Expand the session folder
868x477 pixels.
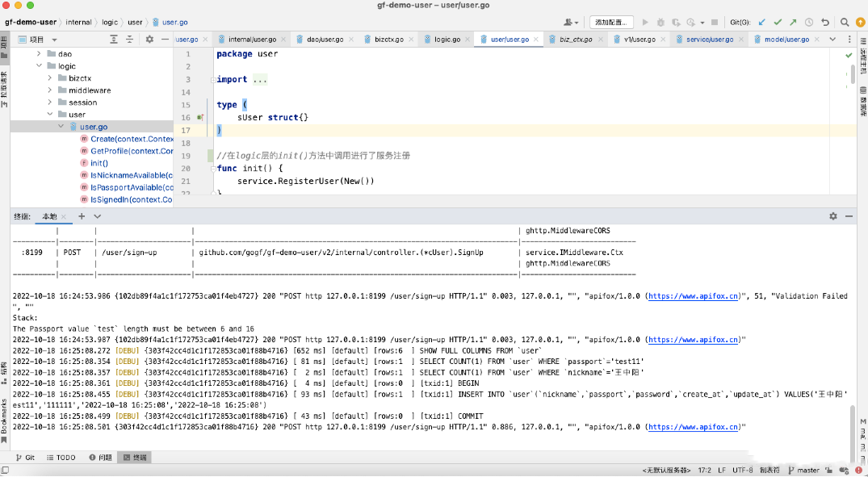(50, 103)
